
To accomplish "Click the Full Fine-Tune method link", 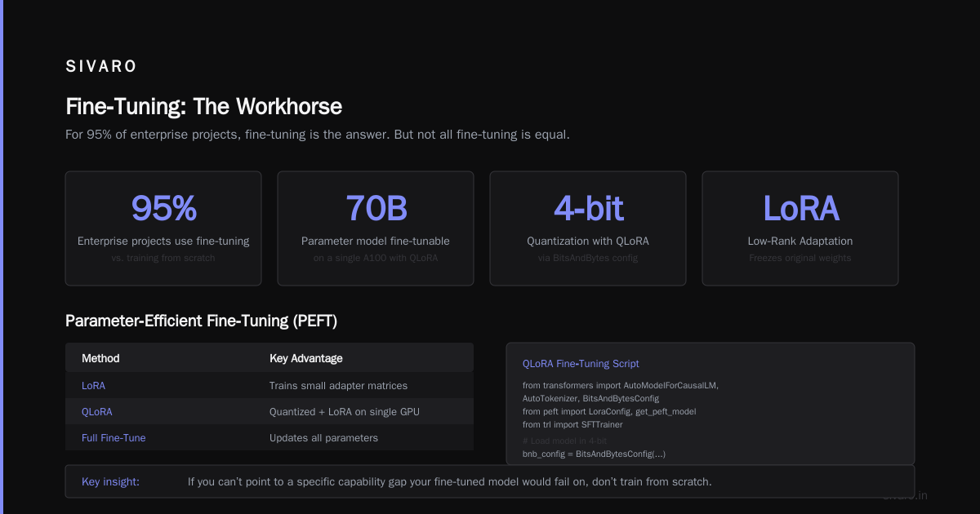I will coord(114,437).
